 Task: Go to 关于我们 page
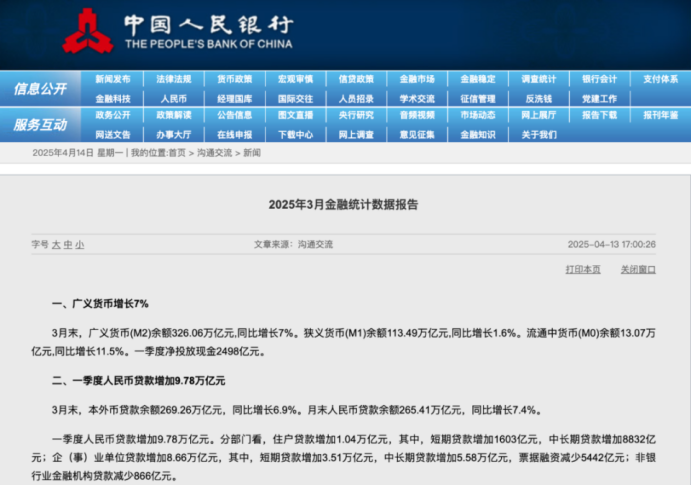[539, 135]
